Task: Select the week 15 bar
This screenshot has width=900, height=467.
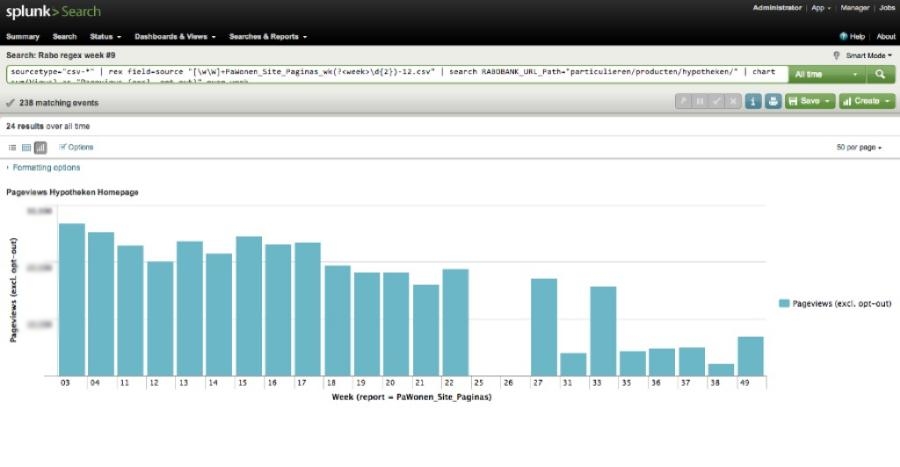Action: pos(249,306)
